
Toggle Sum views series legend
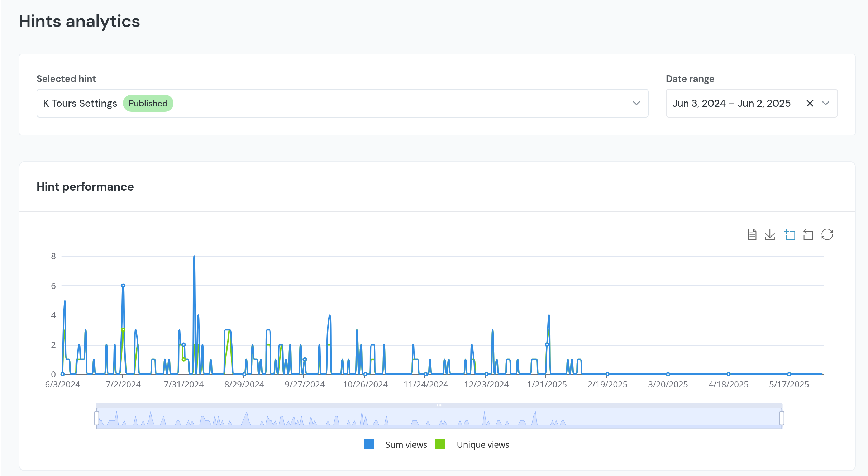(406, 444)
